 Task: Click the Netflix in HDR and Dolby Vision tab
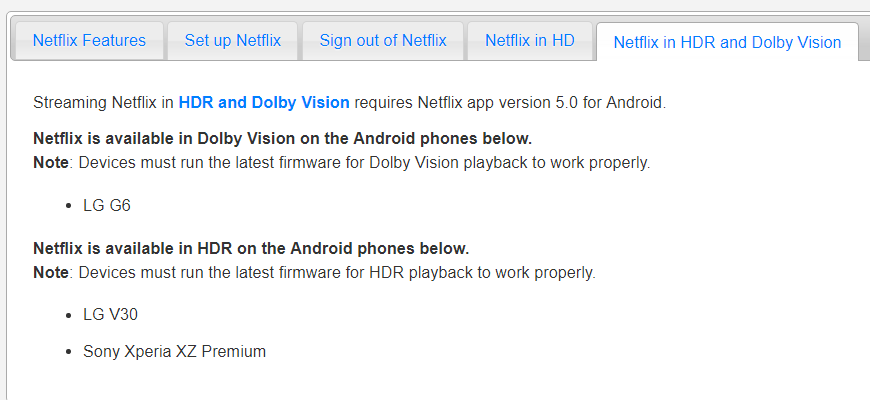(x=727, y=42)
